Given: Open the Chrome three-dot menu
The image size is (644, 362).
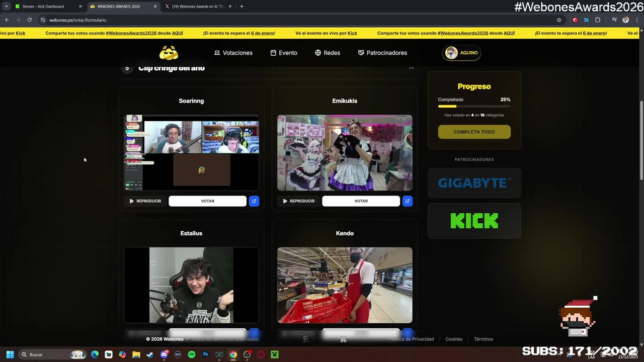Looking at the screenshot, I should coord(637,20).
